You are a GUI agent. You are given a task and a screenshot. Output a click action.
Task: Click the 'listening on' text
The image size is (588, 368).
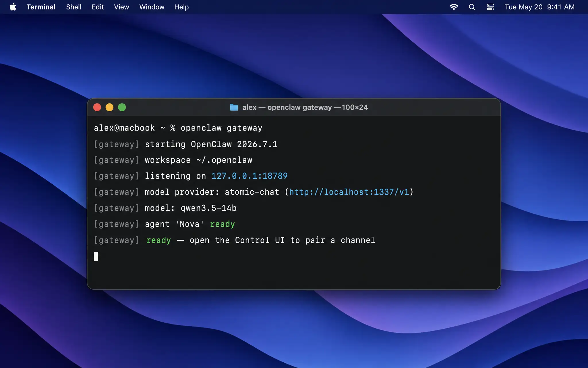point(175,176)
